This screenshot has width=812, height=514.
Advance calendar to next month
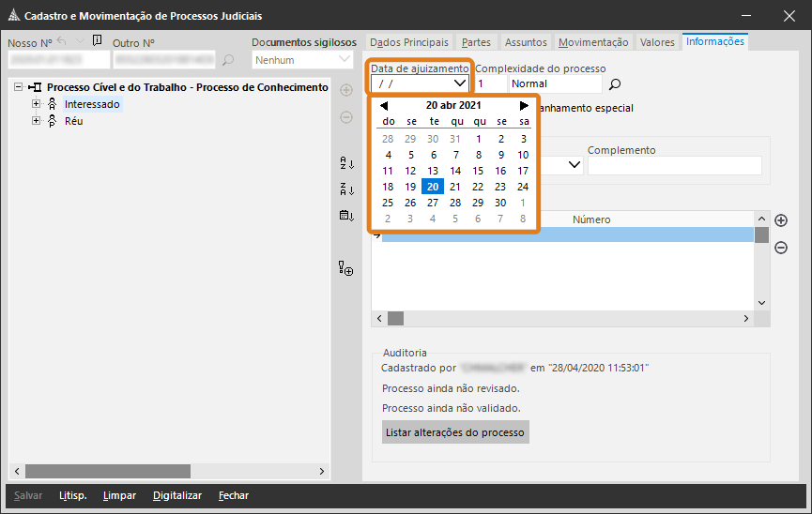tap(524, 106)
